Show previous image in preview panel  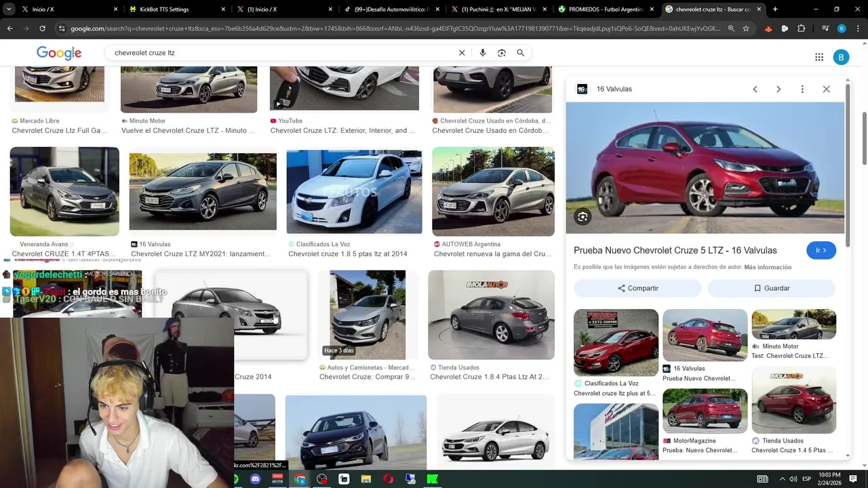tap(755, 89)
